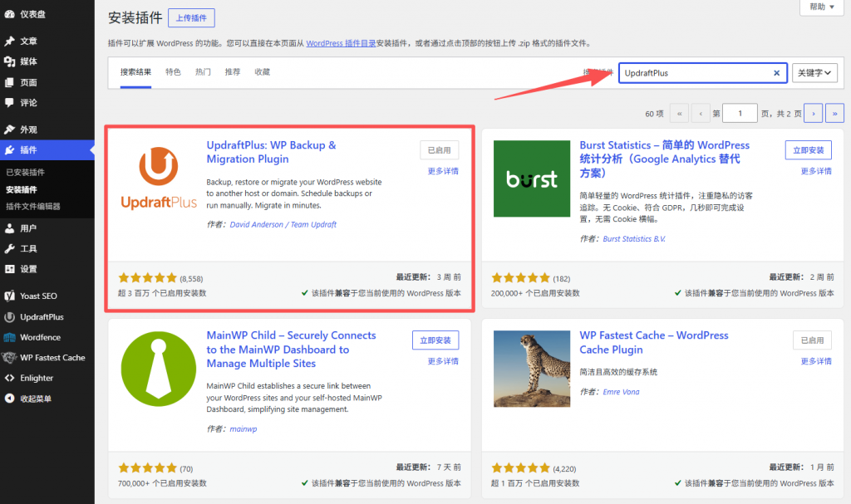Open author link David Anderson / Team Updraft

[283, 225]
